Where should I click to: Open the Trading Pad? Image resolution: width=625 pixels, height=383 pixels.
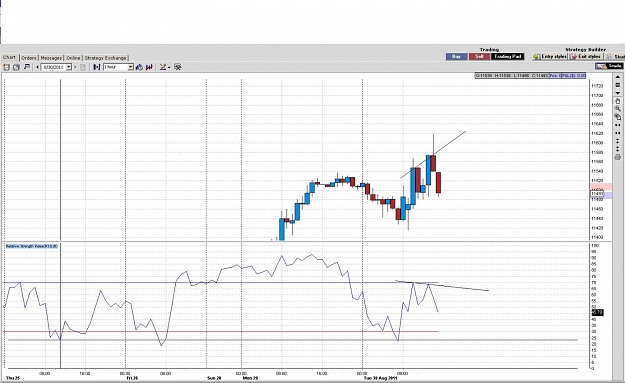click(507, 57)
